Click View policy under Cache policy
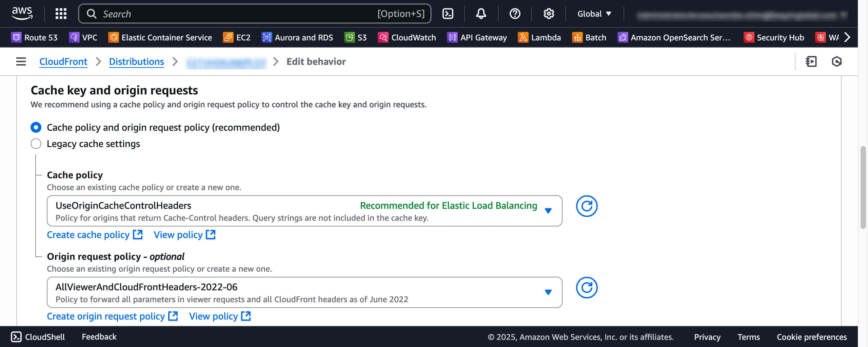 click(184, 235)
